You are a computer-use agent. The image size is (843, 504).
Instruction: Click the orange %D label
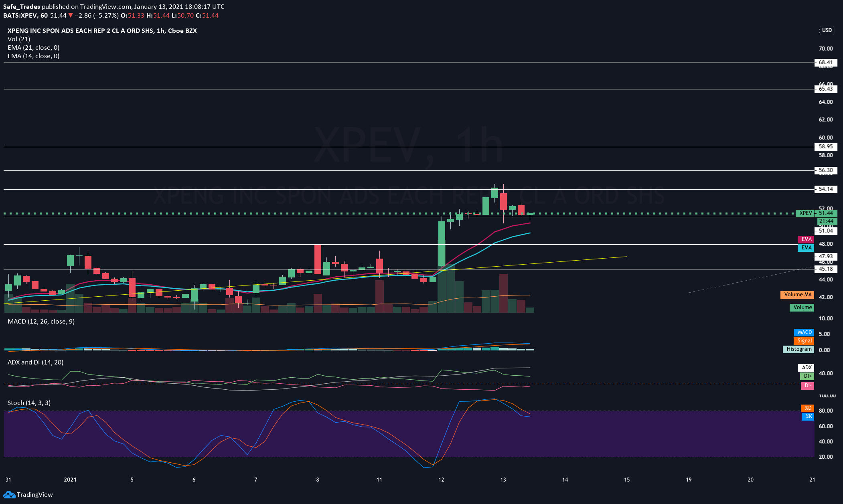point(808,408)
